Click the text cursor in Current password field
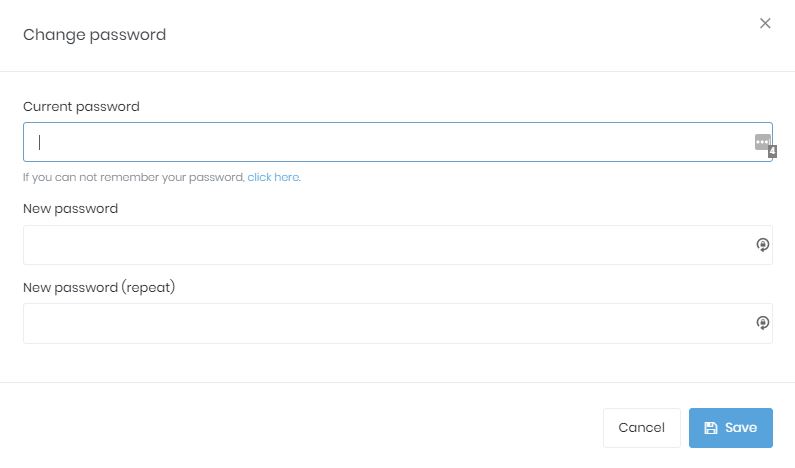Screen dimensions: 795x468 (40, 142)
